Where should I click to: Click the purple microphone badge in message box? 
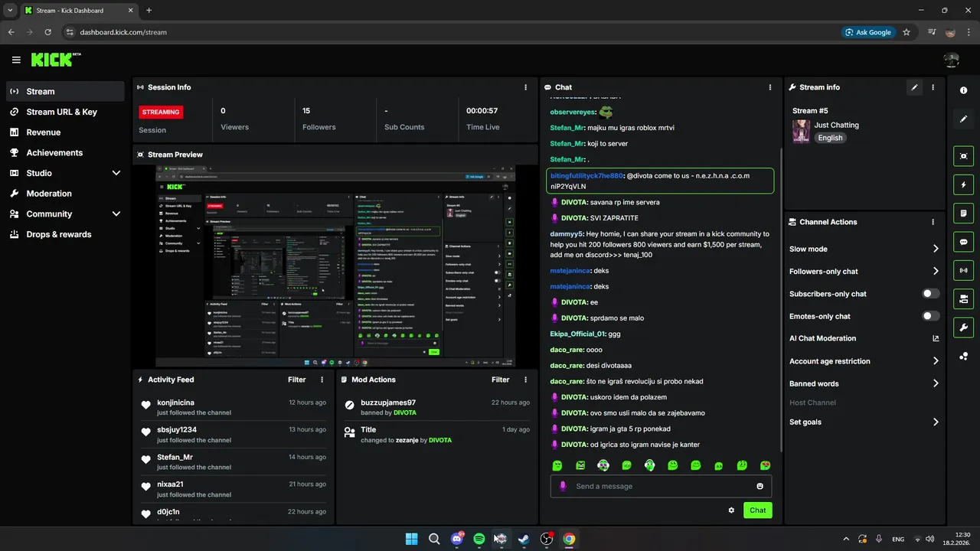[x=563, y=486]
